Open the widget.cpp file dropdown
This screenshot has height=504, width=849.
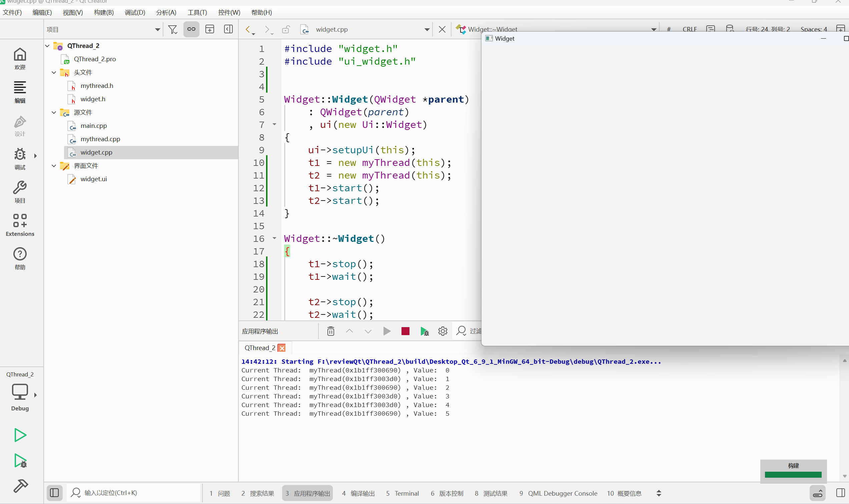tap(427, 30)
